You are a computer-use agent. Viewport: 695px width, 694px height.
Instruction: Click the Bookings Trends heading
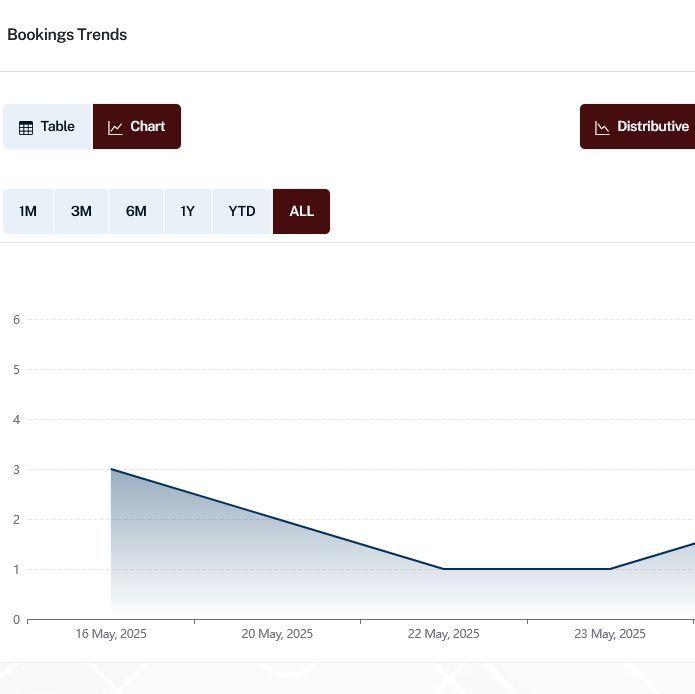pos(67,35)
